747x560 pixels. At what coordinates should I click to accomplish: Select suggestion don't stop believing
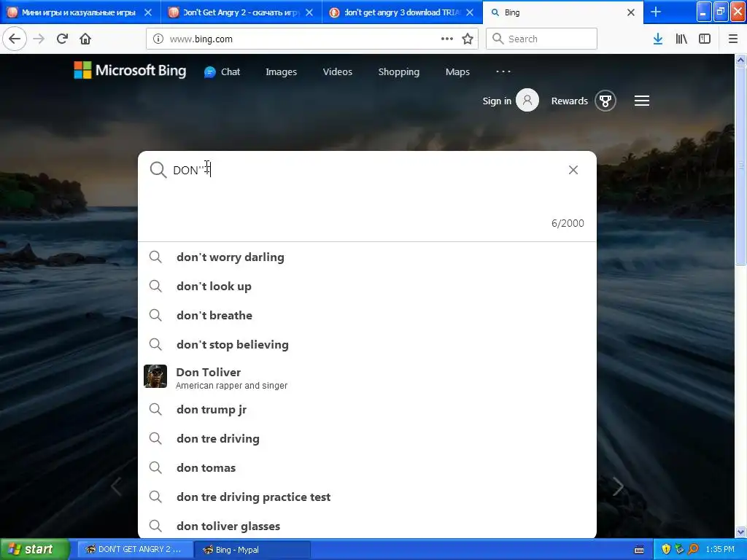367,344
